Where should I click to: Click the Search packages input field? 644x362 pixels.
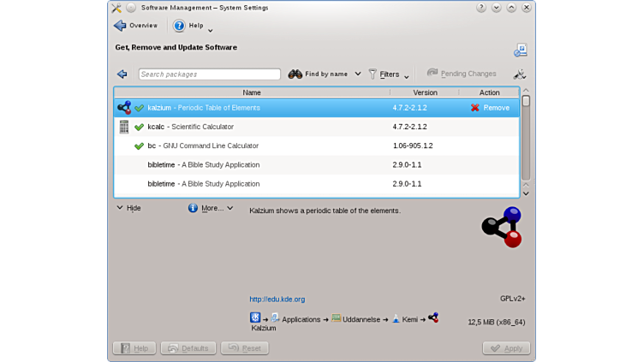point(209,74)
